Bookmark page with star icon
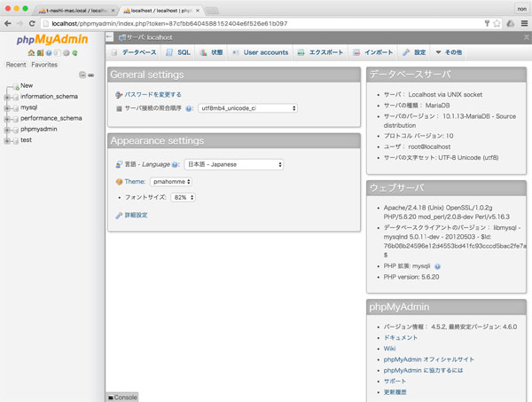 click(x=497, y=23)
